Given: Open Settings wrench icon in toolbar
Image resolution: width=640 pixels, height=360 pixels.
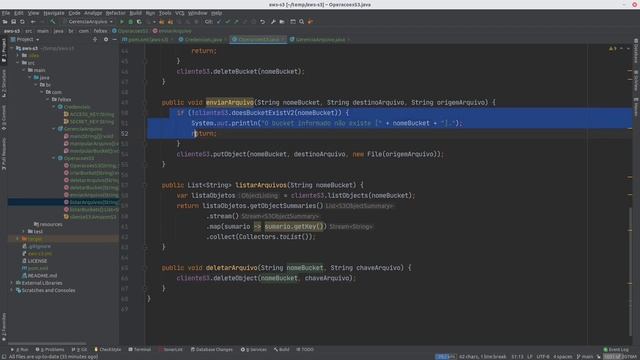Looking at the screenshot, I should (x=273, y=22).
